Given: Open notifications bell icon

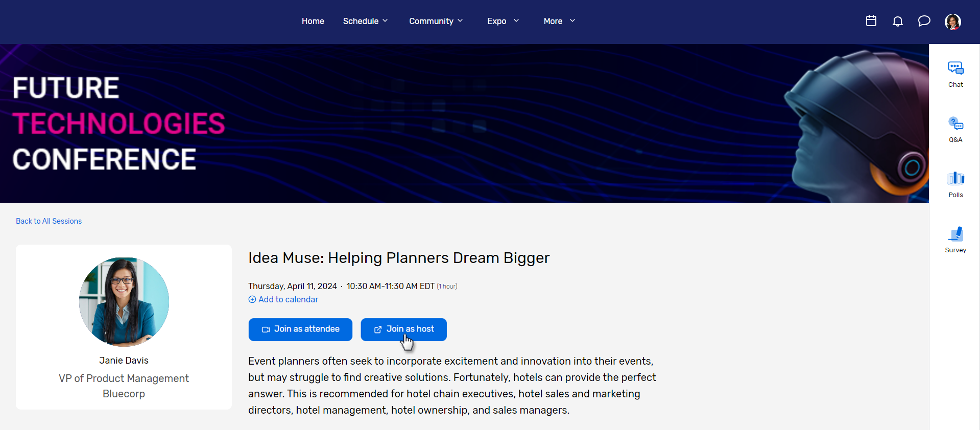Looking at the screenshot, I should [x=898, y=21].
